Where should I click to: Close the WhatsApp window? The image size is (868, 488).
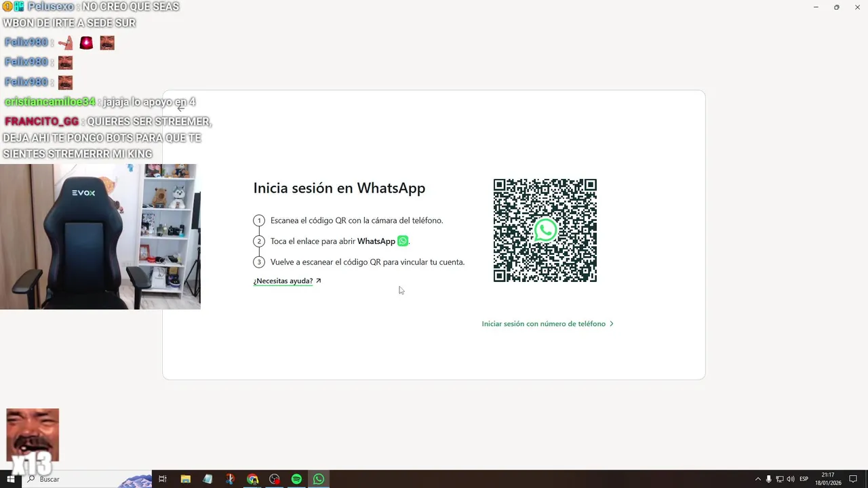click(858, 7)
